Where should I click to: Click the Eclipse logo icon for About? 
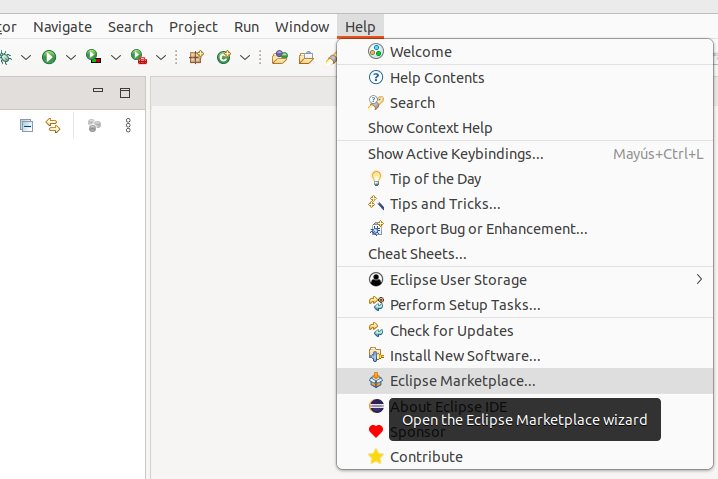[x=376, y=406]
